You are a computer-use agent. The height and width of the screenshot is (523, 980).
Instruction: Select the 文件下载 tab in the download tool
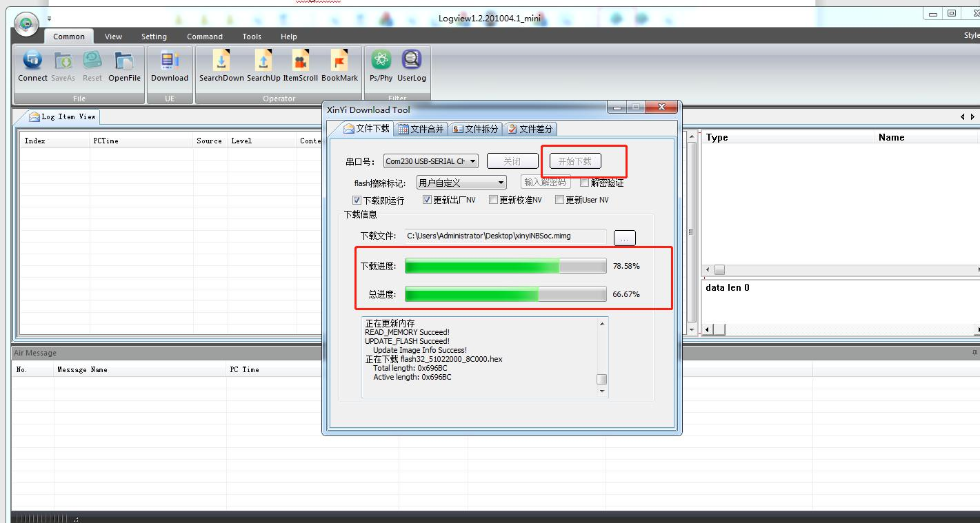[367, 128]
